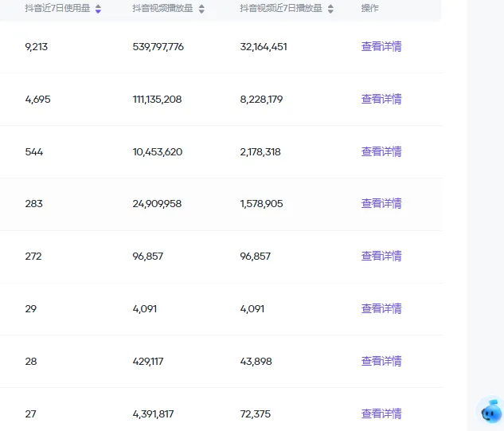The width and height of the screenshot is (504, 431).
Task: Open 查看详情 for the 27 row
Action: coord(381,413)
